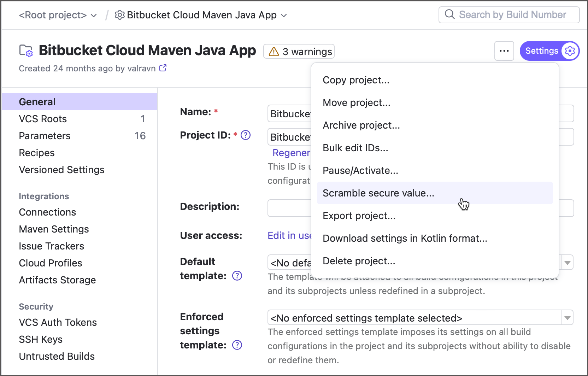The width and height of the screenshot is (588, 376).
Task: Click the external link icon next to valravn
Action: point(163,68)
